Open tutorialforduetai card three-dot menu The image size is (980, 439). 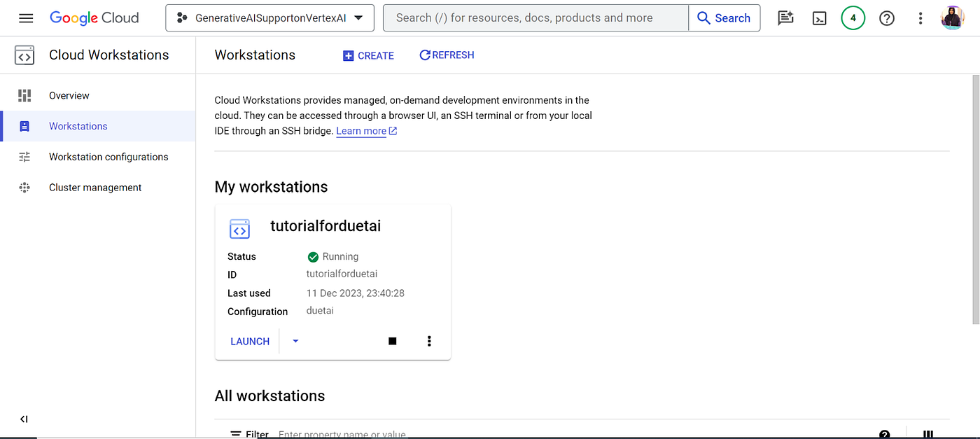[x=429, y=341]
